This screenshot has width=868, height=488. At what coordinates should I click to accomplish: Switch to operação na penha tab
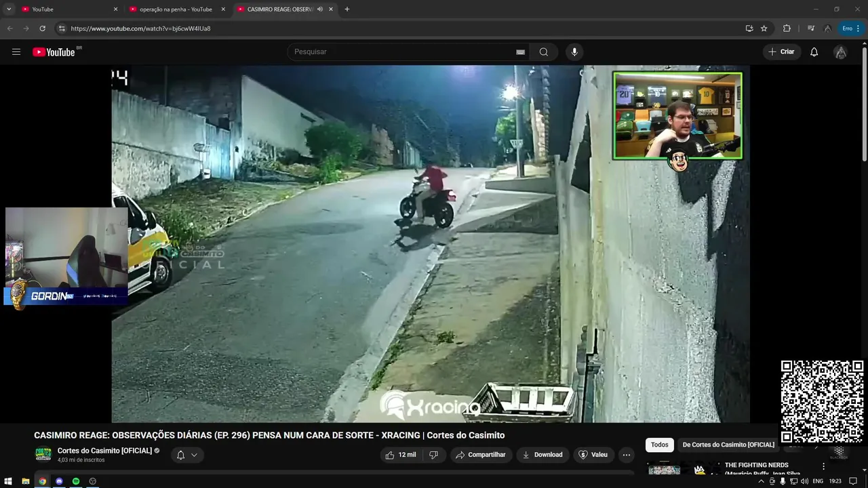(x=176, y=9)
